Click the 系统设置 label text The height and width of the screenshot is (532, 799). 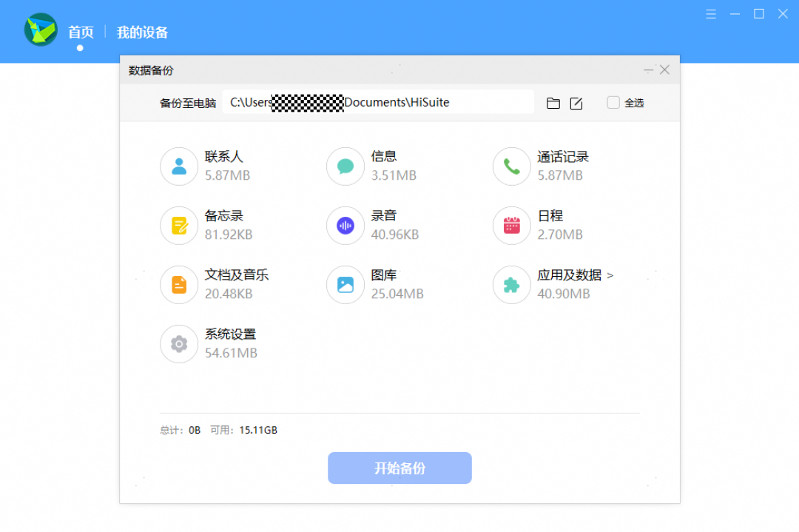[x=230, y=334]
